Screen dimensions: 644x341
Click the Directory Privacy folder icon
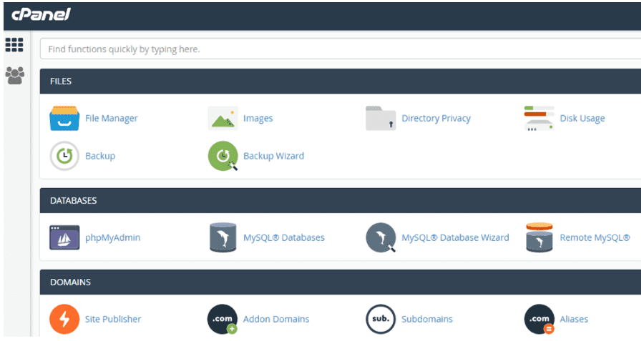(x=381, y=118)
